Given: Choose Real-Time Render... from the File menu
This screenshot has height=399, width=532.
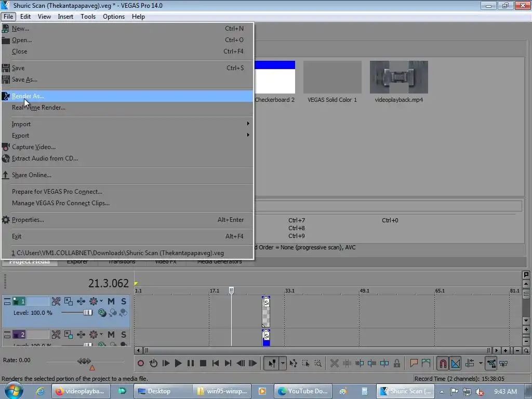Looking at the screenshot, I should pos(127,108).
